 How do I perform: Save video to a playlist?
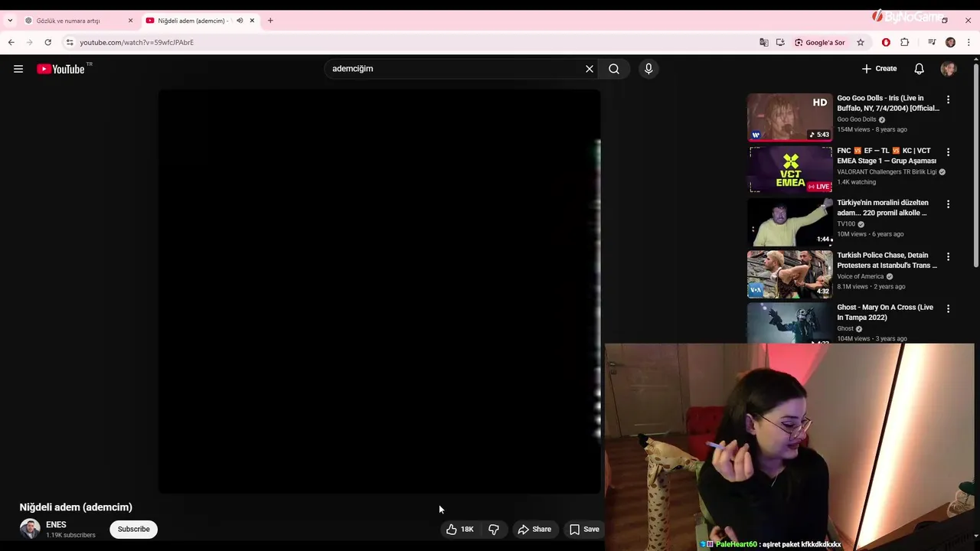coord(584,529)
